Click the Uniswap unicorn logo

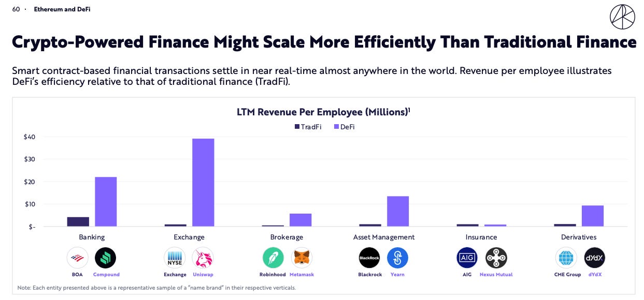click(x=203, y=258)
